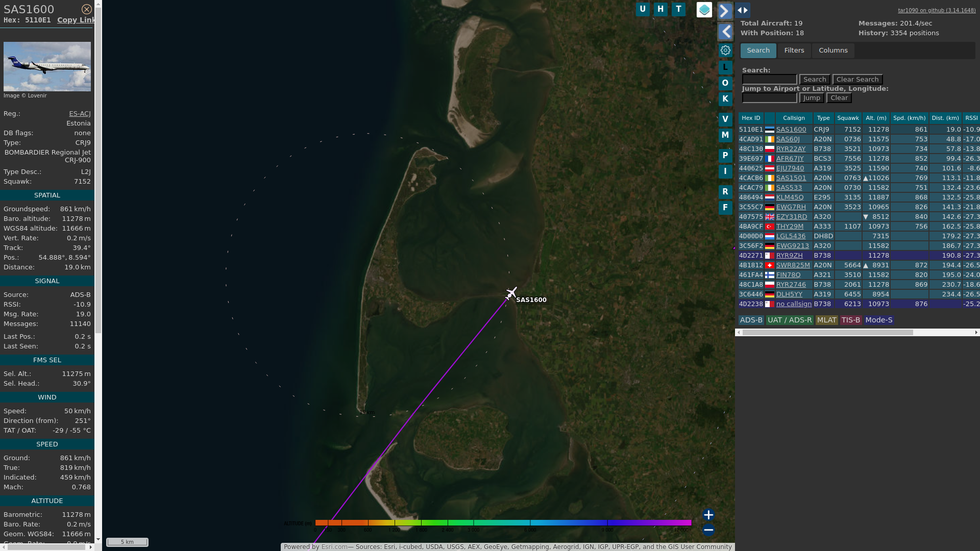Zoom in with the plus icon
Viewport: 980px width, 551px height.
click(708, 515)
